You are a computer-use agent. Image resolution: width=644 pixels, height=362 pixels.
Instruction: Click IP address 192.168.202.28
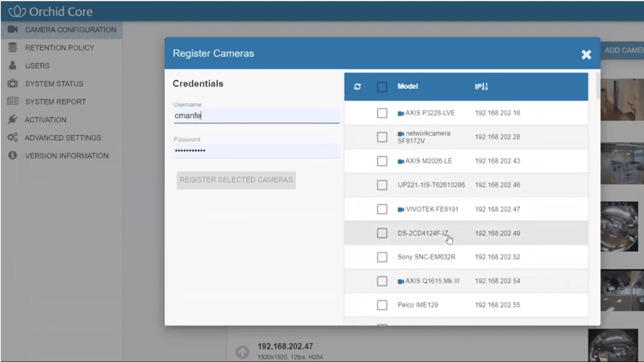497,137
